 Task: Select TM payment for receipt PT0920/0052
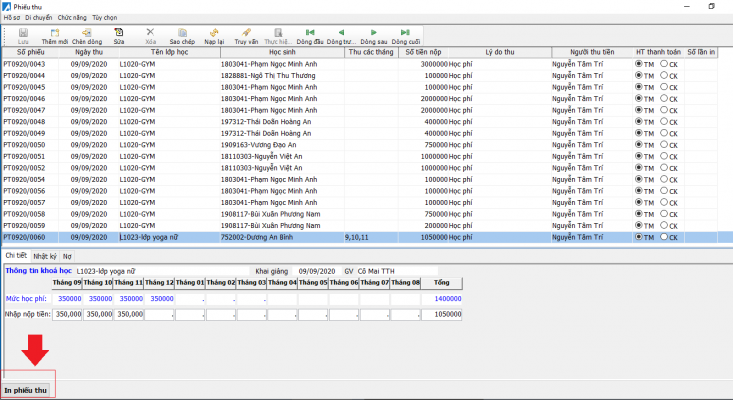[639, 168]
